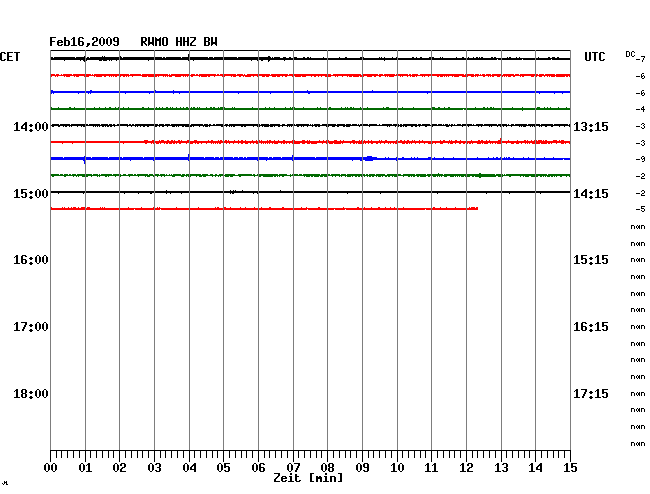The image size is (650, 494).
Task: Click the UTC timezone label
Action: click(x=594, y=57)
